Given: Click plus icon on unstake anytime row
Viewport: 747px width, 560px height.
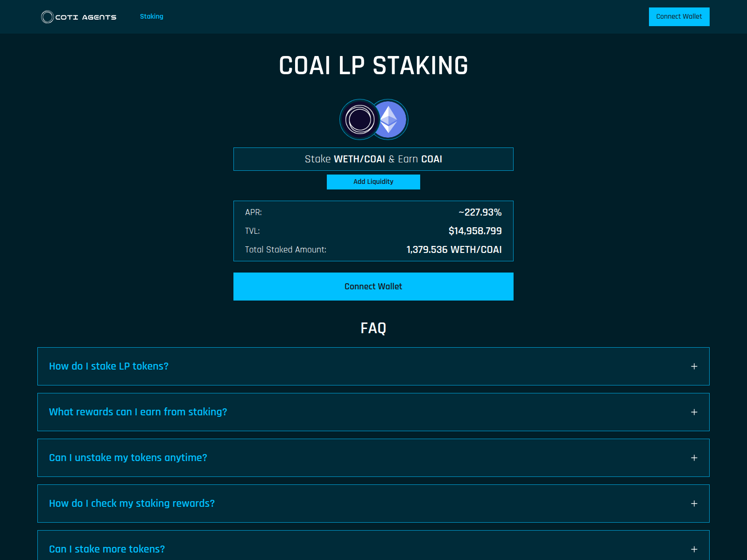Looking at the screenshot, I should click(x=694, y=458).
